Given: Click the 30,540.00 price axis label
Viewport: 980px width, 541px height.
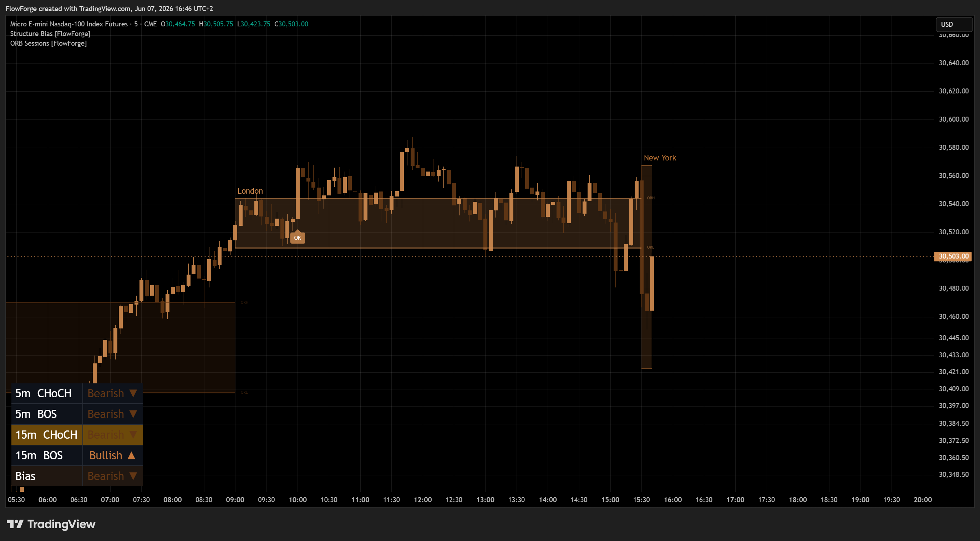Looking at the screenshot, I should (x=954, y=203).
